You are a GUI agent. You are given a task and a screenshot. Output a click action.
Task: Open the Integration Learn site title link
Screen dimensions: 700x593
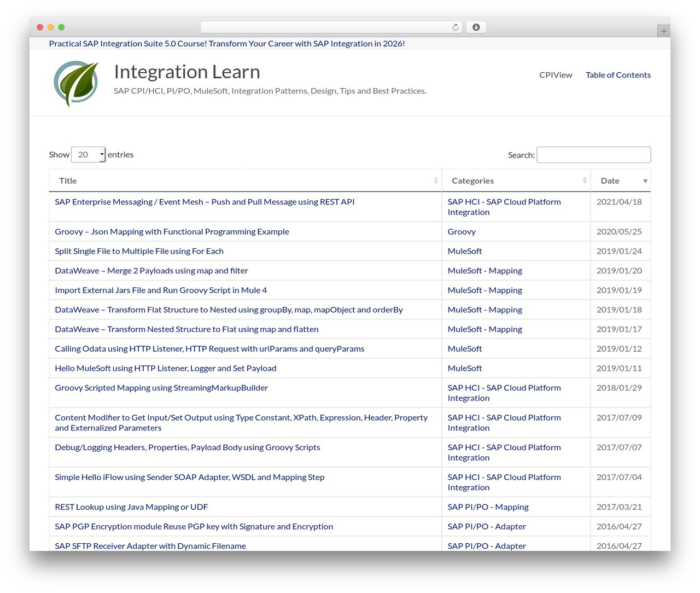pyautogui.click(x=187, y=72)
